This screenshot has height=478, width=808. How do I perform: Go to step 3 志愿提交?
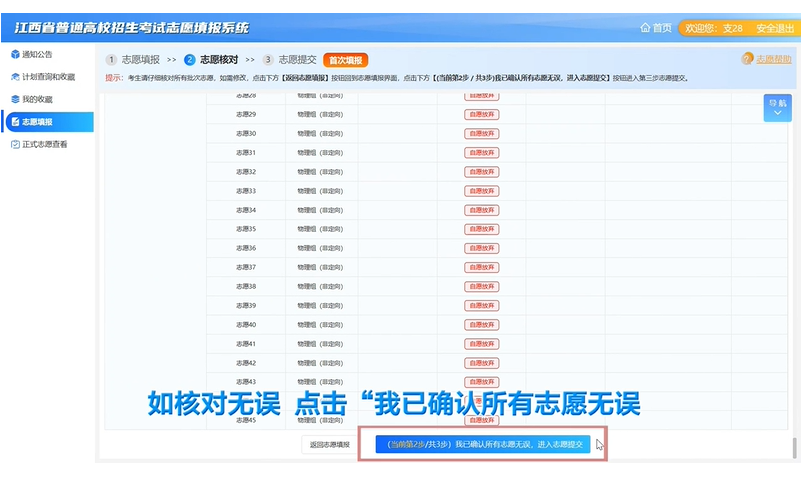291,60
